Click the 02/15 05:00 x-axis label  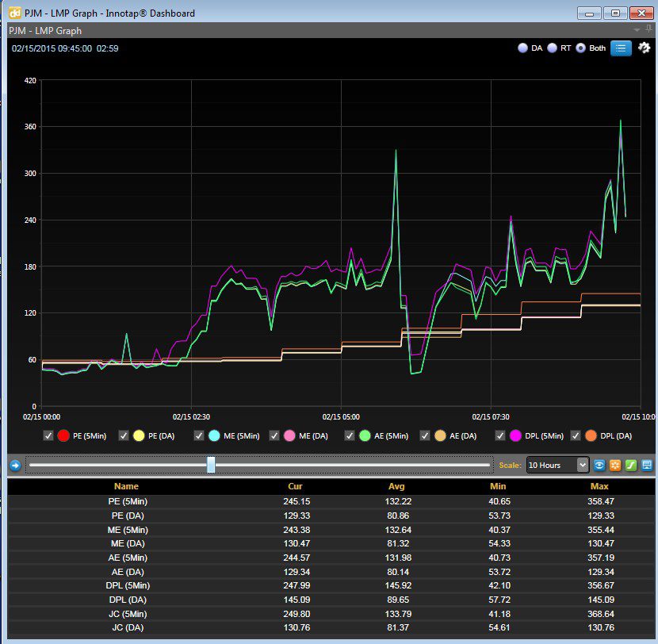[x=341, y=417]
